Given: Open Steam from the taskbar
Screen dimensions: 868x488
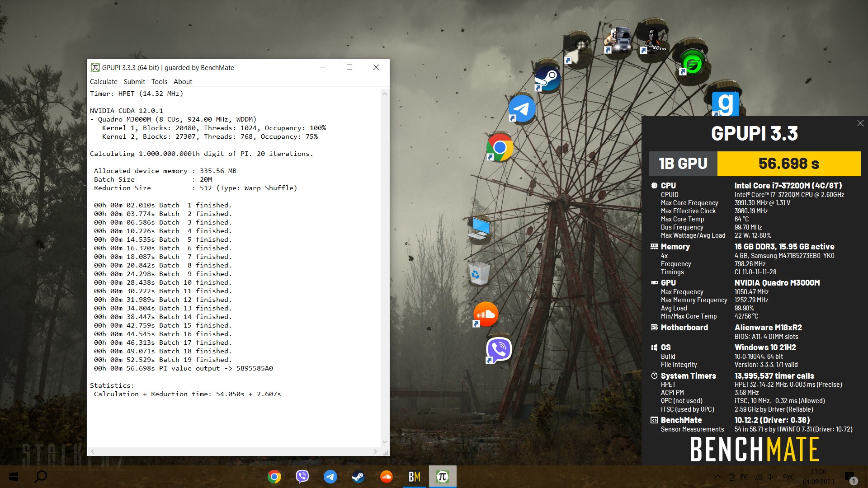Looking at the screenshot, I should pyautogui.click(x=358, y=477).
